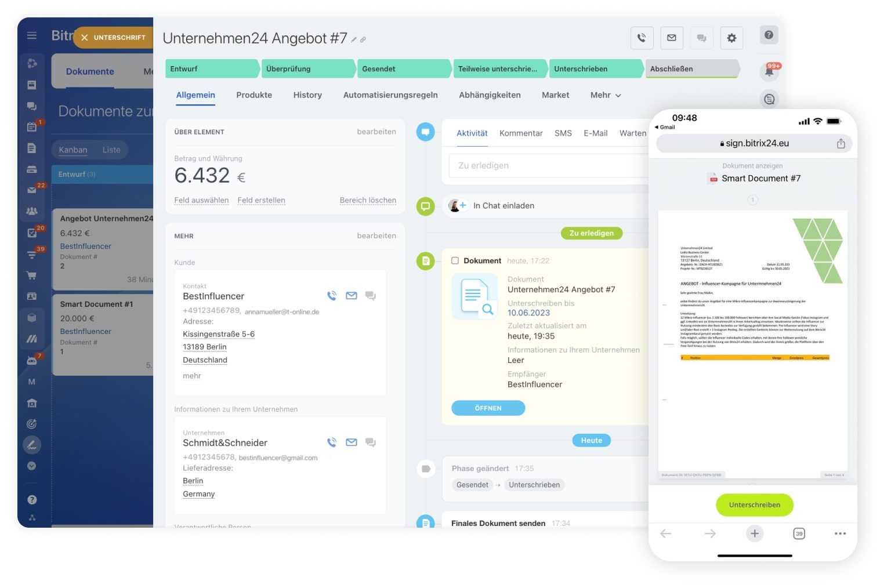Click the ÖFFNEN button
This screenshot has height=588, width=884.
tap(488, 408)
